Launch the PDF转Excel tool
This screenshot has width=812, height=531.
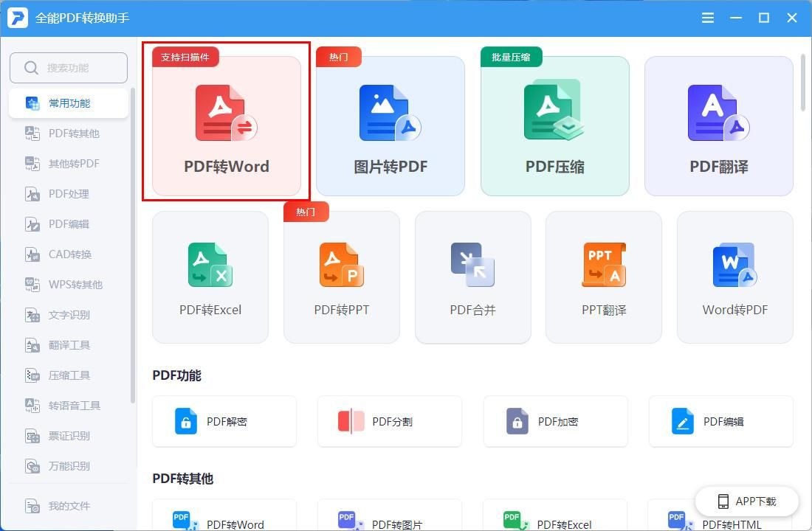[210, 277]
